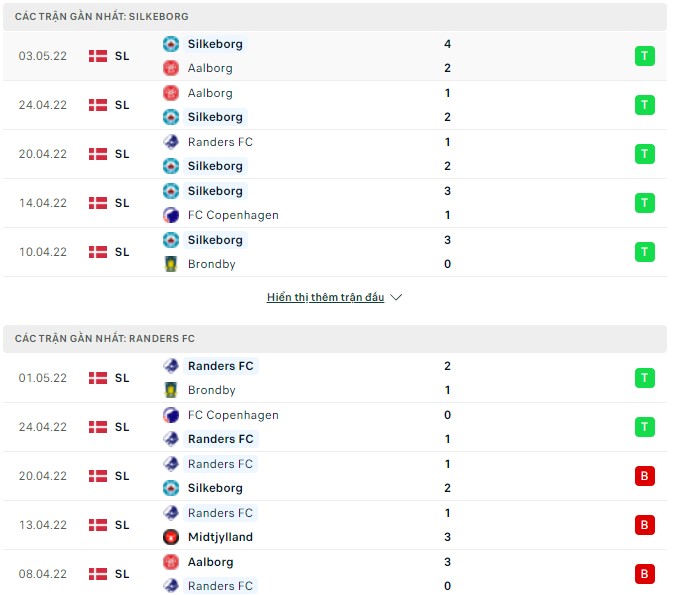Click Randers FC crest in 01.05.22 match

tap(171, 366)
